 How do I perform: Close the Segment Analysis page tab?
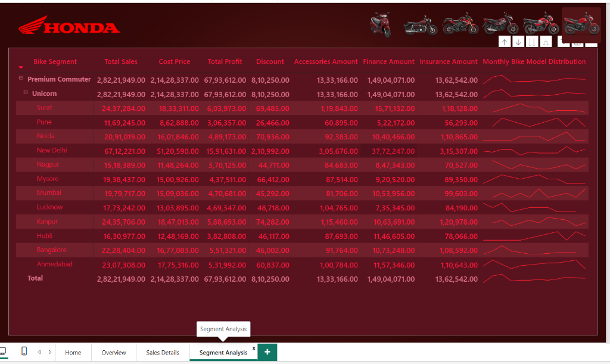[x=254, y=348]
